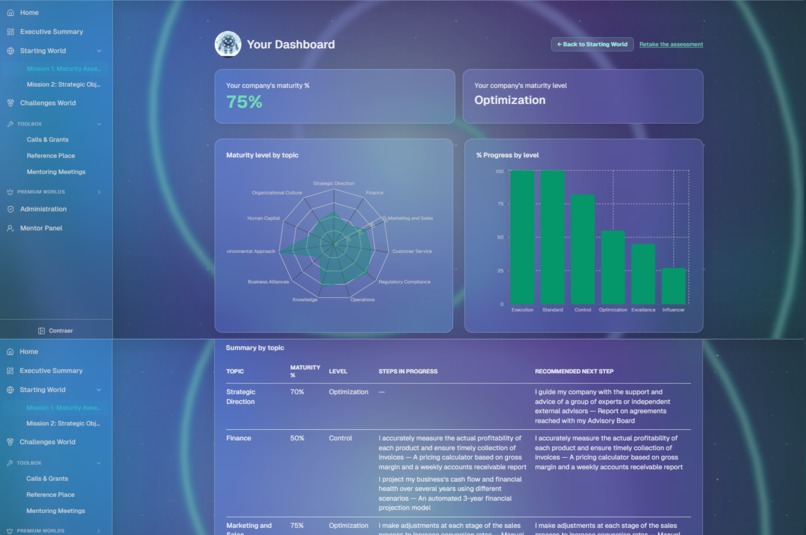Click Executive Summary icon in sidebar beside Summary table

pyautogui.click(x=10, y=371)
